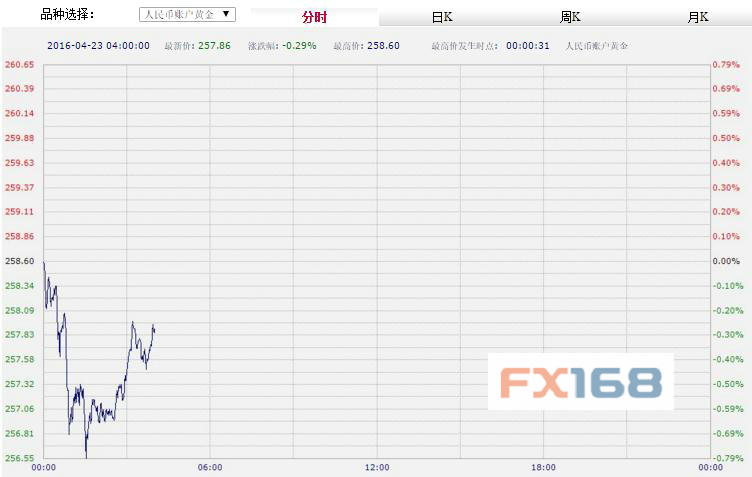
Task: Click the 256.55 bottom price axis label
Action: click(19, 458)
